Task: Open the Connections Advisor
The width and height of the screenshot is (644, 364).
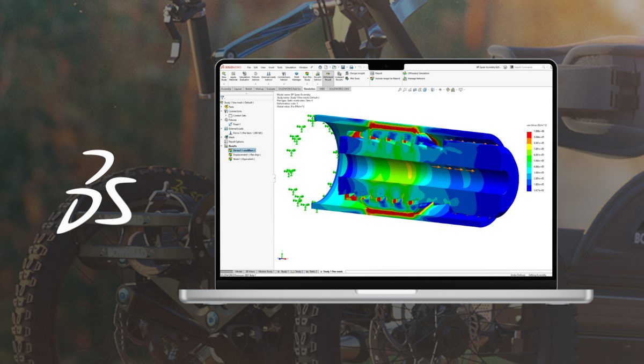Action: click(284, 76)
